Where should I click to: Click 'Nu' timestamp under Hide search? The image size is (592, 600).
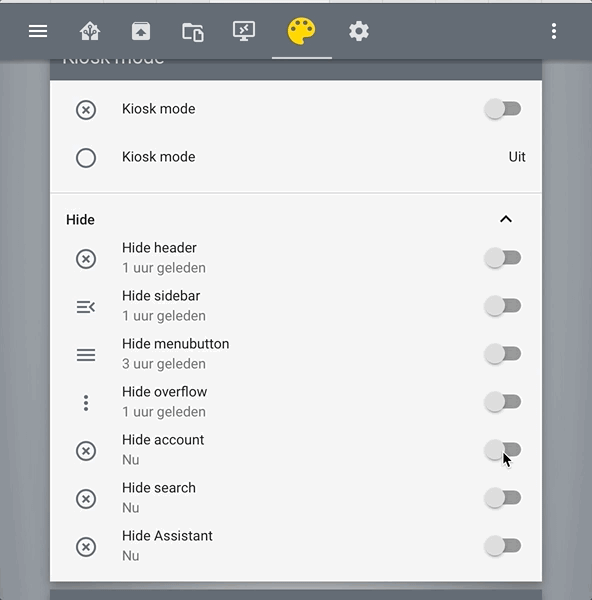130,508
